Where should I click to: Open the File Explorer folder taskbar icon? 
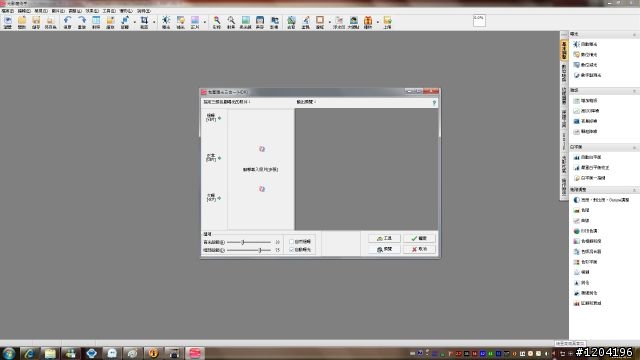[50, 353]
